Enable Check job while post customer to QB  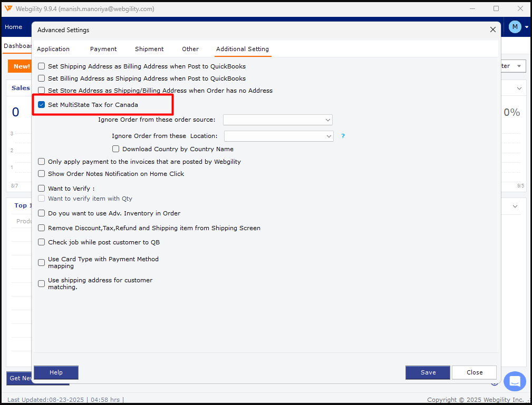click(42, 242)
